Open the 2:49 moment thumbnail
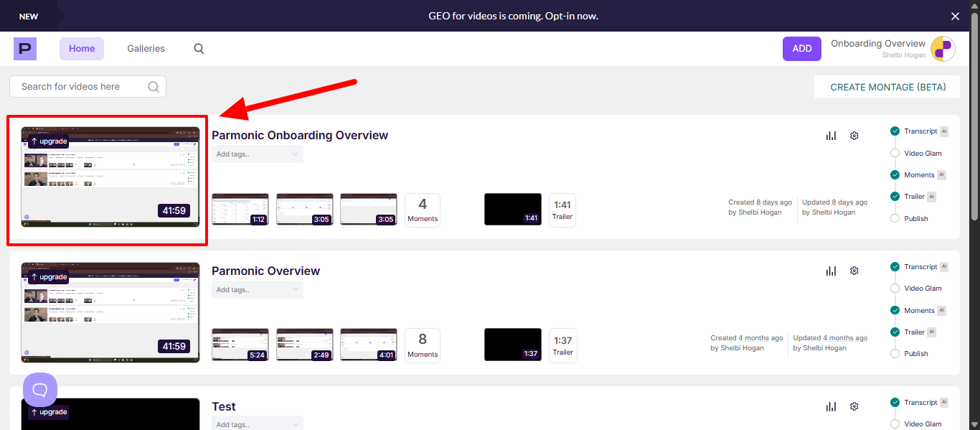This screenshot has height=430, width=980. [305, 345]
